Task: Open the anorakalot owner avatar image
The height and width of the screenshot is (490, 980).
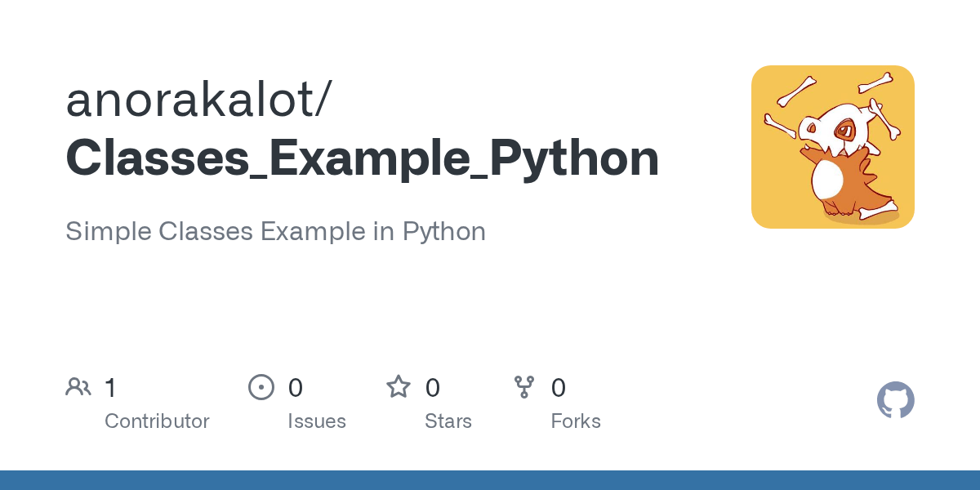Action: tap(832, 147)
